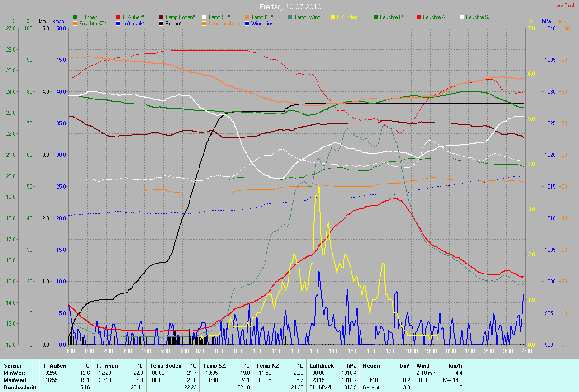Select the orange Temp KZ legend square
Screen dimensions: 579x392
click(x=247, y=17)
